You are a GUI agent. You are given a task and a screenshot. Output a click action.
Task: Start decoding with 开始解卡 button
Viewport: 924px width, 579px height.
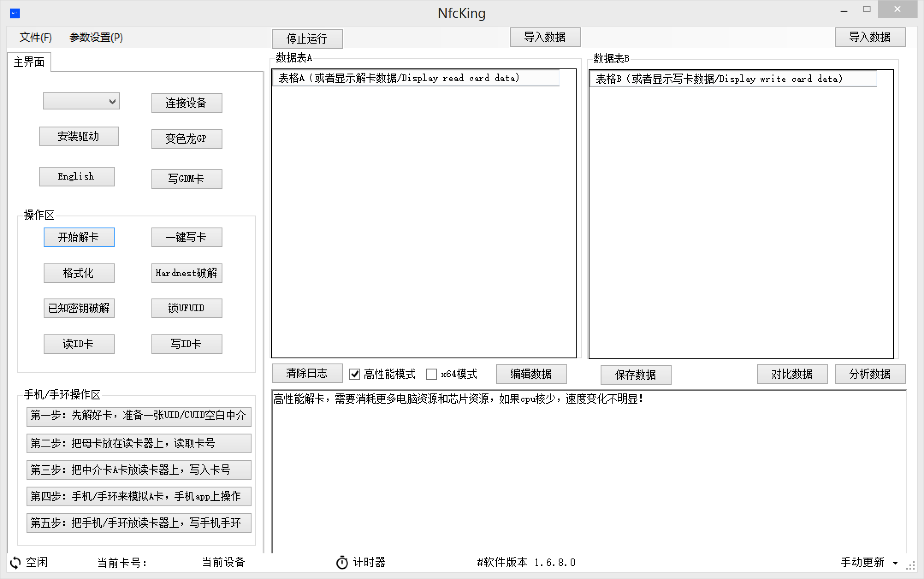click(x=79, y=237)
